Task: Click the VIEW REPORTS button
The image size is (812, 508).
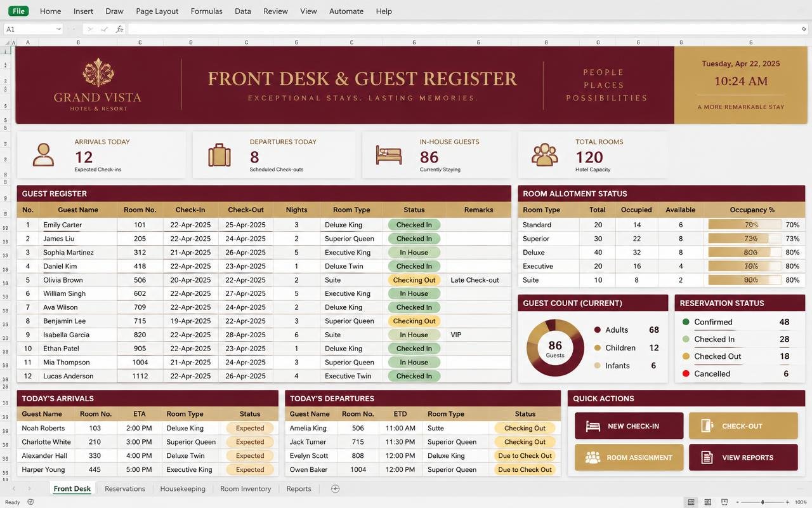Action: [x=743, y=457]
